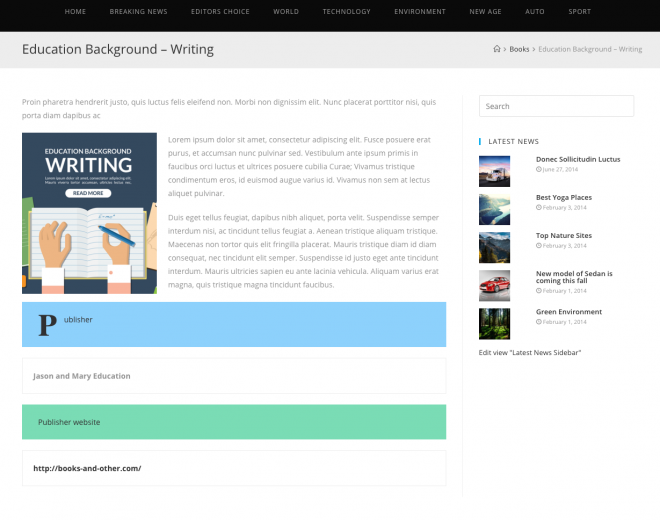Open Best Yoga Places article

tap(564, 197)
